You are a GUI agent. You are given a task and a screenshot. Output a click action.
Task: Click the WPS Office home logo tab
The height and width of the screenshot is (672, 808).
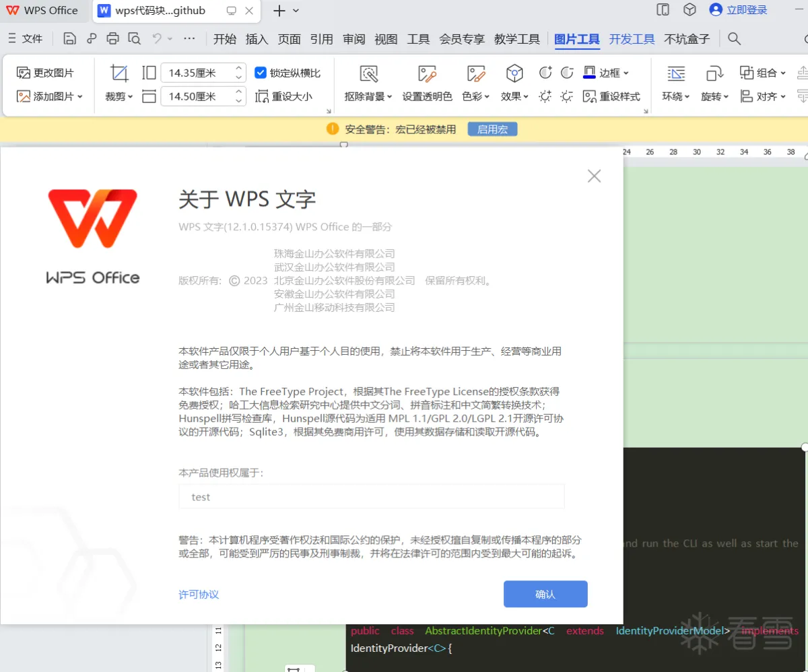tap(42, 10)
